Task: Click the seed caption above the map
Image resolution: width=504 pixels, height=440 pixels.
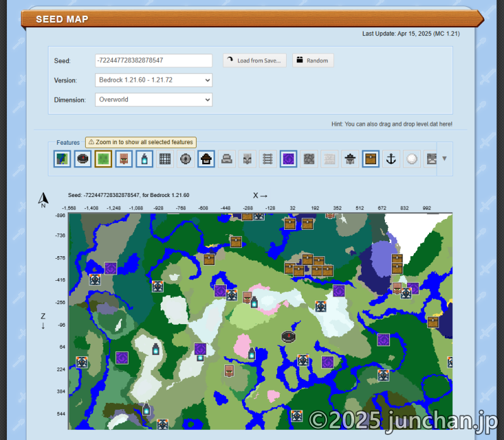Action: 129,195
